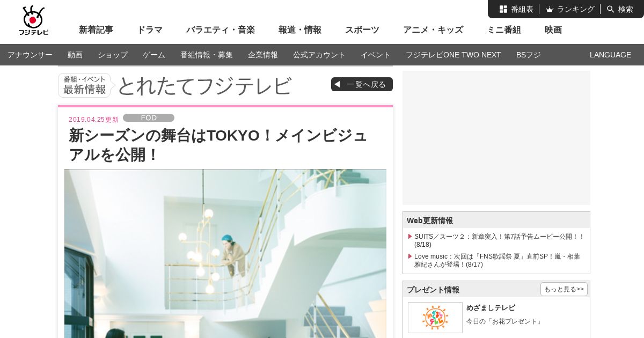Screen dimensions: 644x338
Task: Open バラエティ・音楽 menu
Action: click(x=221, y=30)
